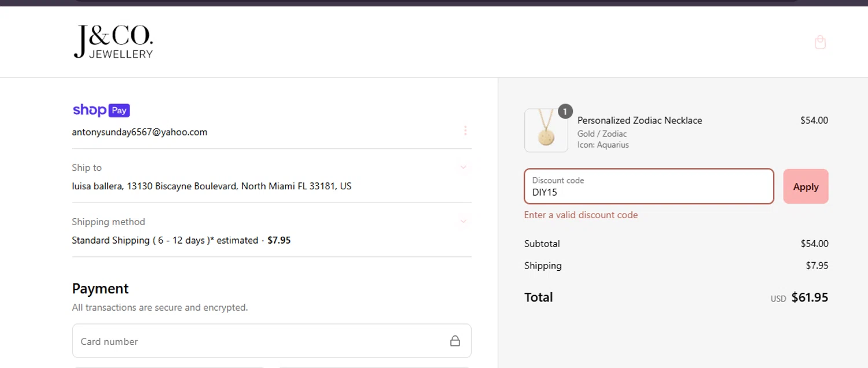Click 'All transactions are secure and encrypted' text
This screenshot has width=868, height=368.
[160, 307]
